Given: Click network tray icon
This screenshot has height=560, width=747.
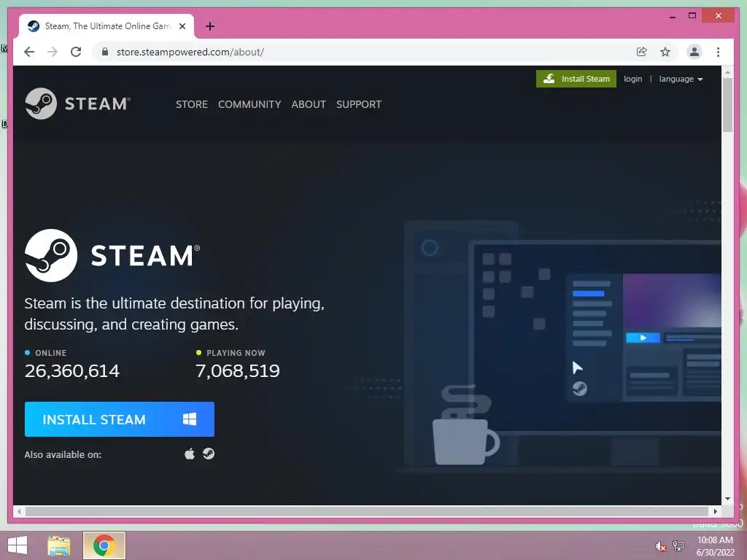Looking at the screenshot, I should [x=678, y=545].
